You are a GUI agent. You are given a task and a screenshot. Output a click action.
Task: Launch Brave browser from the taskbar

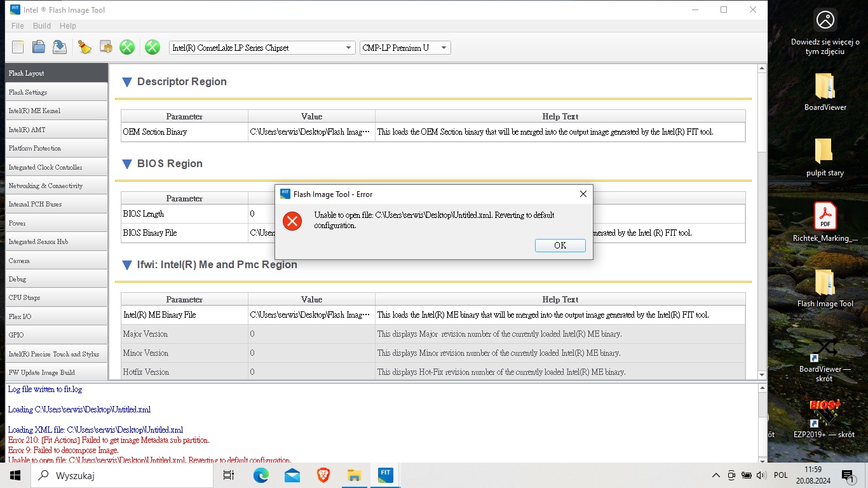pyautogui.click(x=323, y=475)
